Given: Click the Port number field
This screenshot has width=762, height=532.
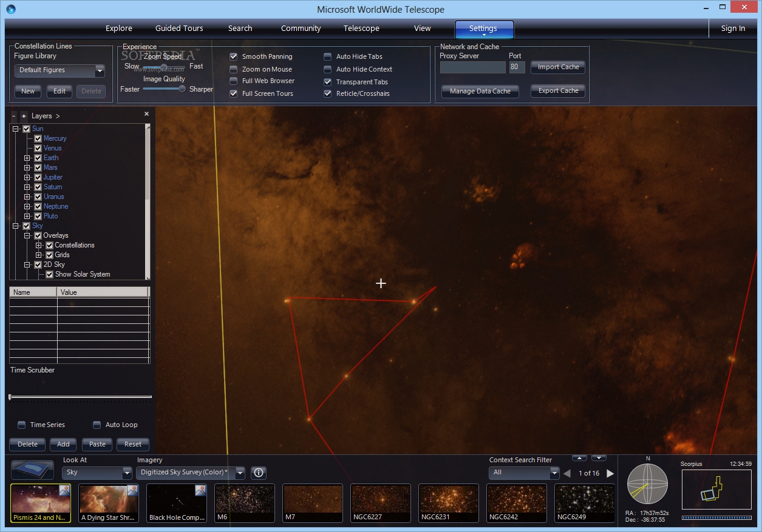Looking at the screenshot, I should coord(517,67).
